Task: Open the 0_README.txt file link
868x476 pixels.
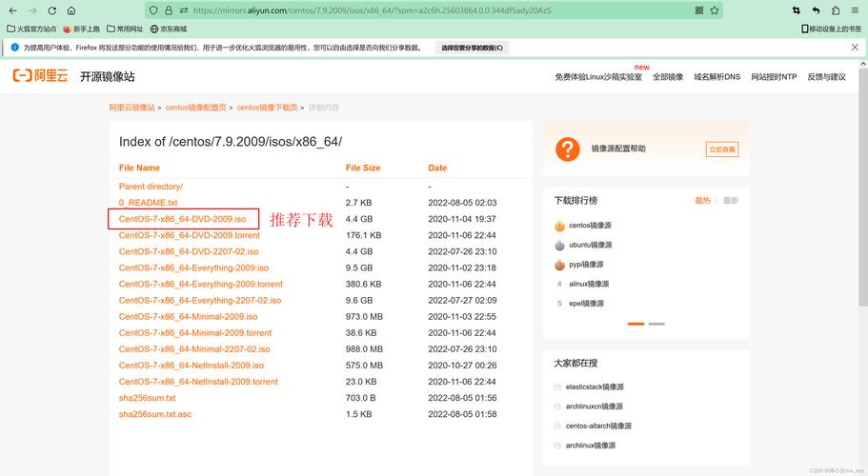Action: pos(148,203)
